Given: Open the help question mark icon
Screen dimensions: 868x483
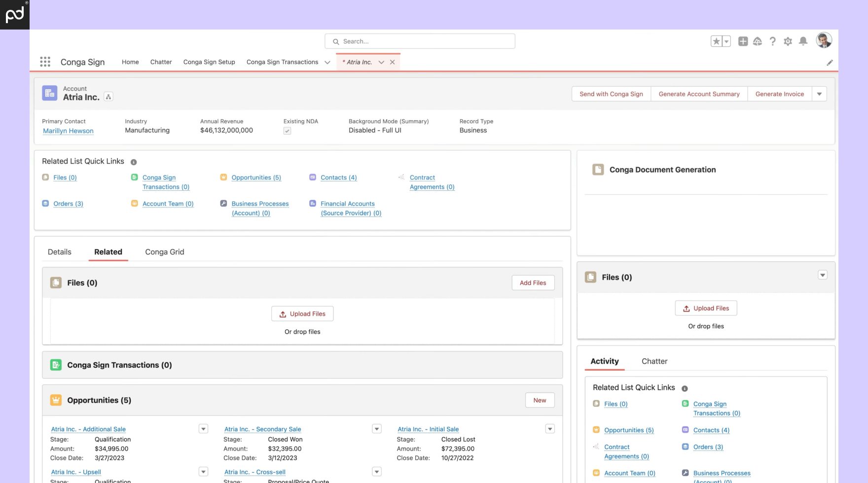Looking at the screenshot, I should (x=773, y=41).
